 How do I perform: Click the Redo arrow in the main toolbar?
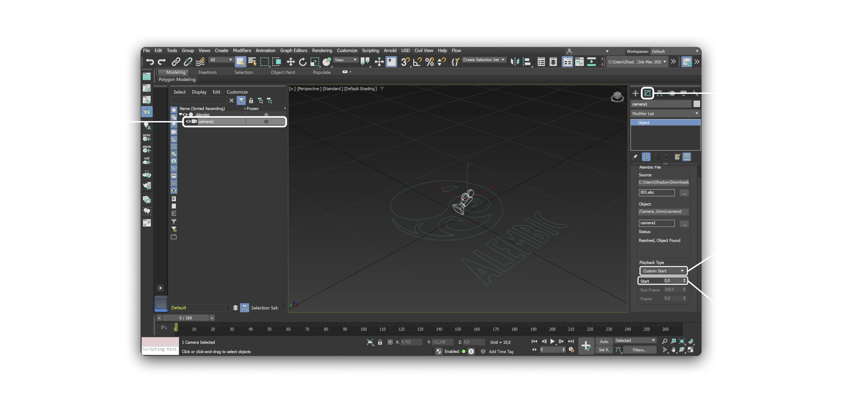coord(162,62)
